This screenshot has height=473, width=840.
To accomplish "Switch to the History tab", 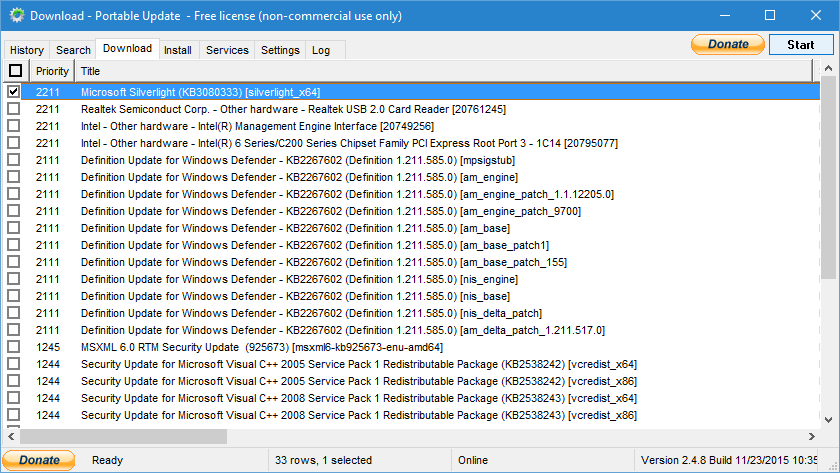I will click(27, 50).
